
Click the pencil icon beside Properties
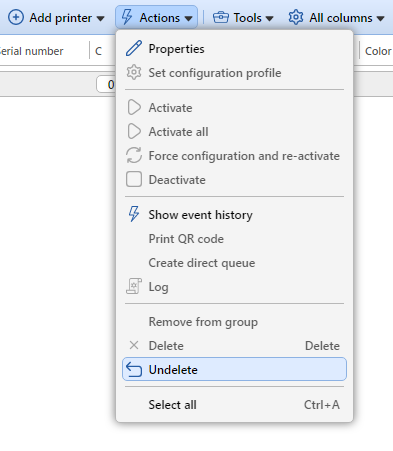coord(134,49)
